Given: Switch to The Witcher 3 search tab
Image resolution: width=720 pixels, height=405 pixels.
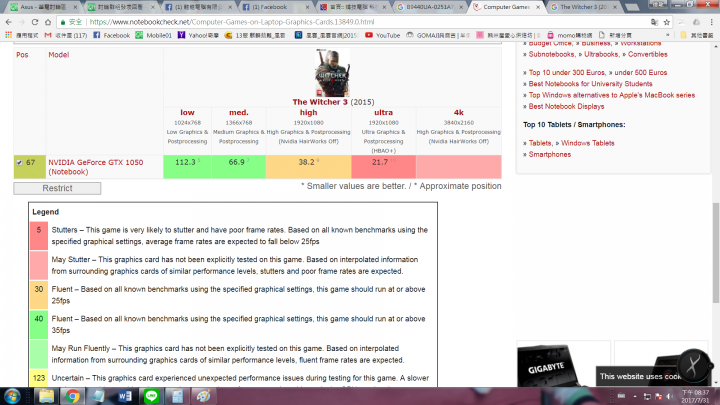Looking at the screenshot, I should click(x=583, y=7).
